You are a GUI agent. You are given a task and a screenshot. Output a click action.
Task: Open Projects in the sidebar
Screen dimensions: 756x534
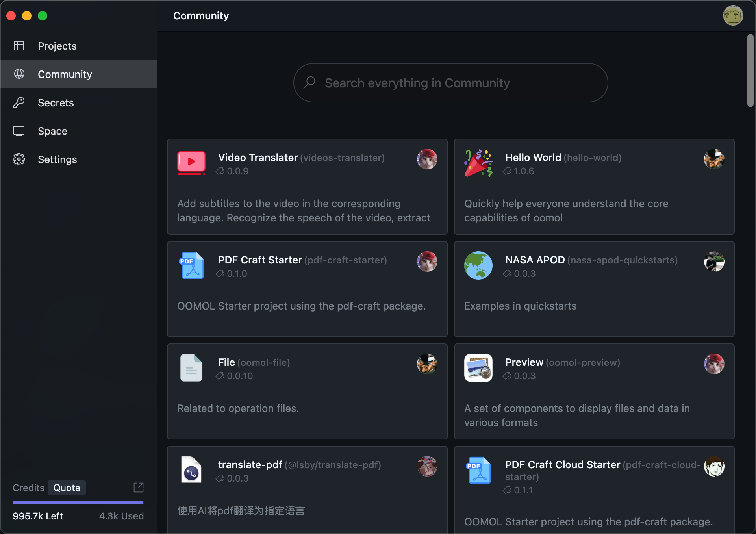pos(57,46)
